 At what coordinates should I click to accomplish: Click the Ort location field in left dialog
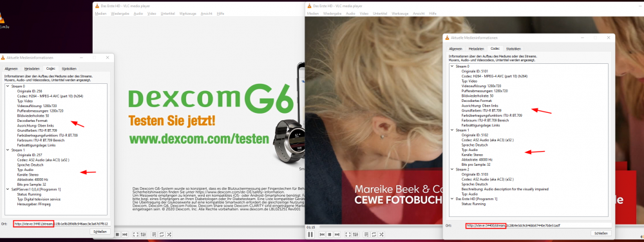(61, 224)
